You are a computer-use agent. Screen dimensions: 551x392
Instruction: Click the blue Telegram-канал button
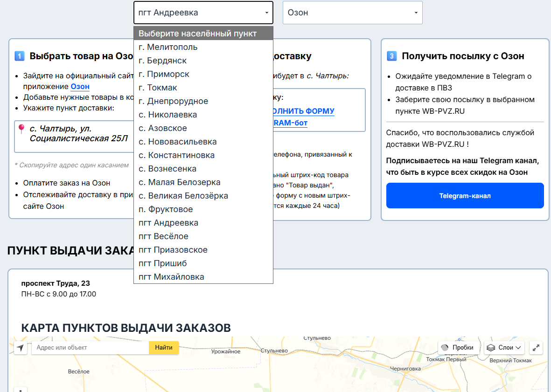pos(465,195)
